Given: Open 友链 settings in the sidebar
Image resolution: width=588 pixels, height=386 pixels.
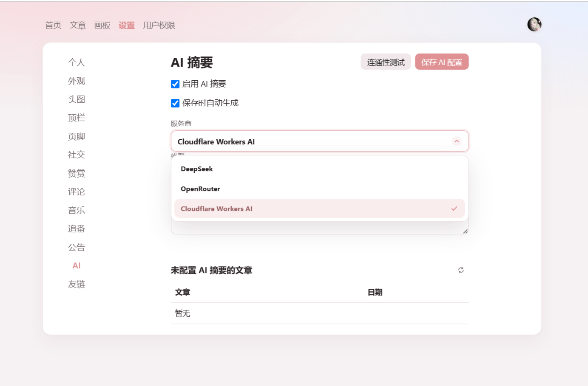Looking at the screenshot, I should [x=77, y=284].
